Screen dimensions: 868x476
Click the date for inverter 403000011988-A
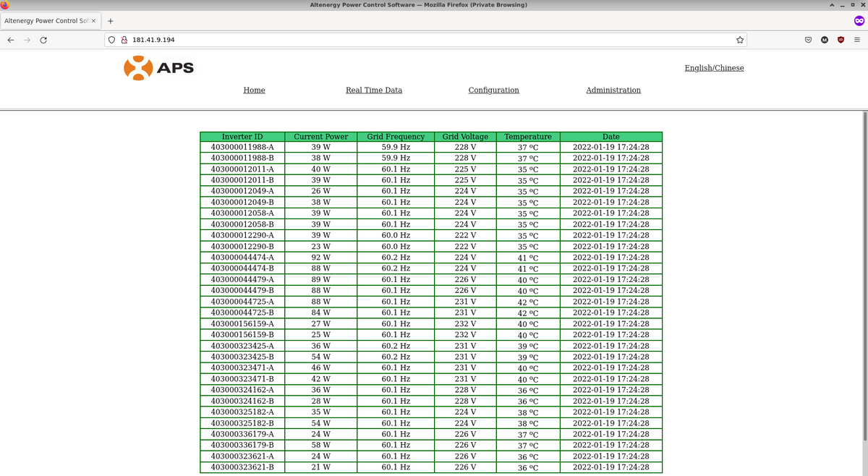coord(611,147)
